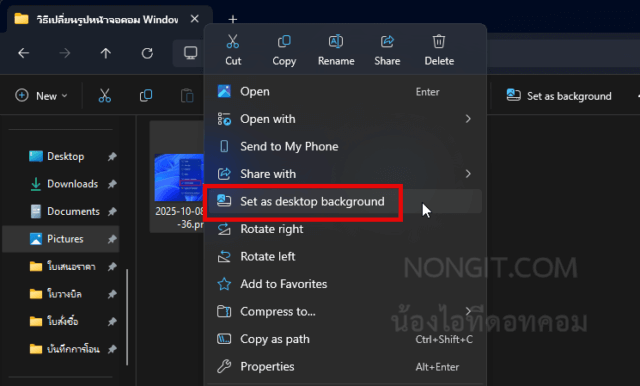Click the Rename icon in context menu
The width and height of the screenshot is (640, 386).
pos(336,42)
